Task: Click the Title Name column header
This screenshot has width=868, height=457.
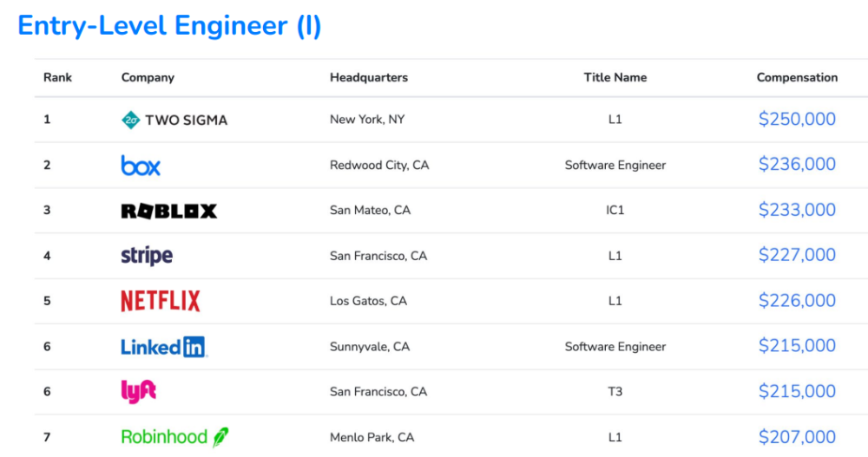Action: click(x=615, y=77)
